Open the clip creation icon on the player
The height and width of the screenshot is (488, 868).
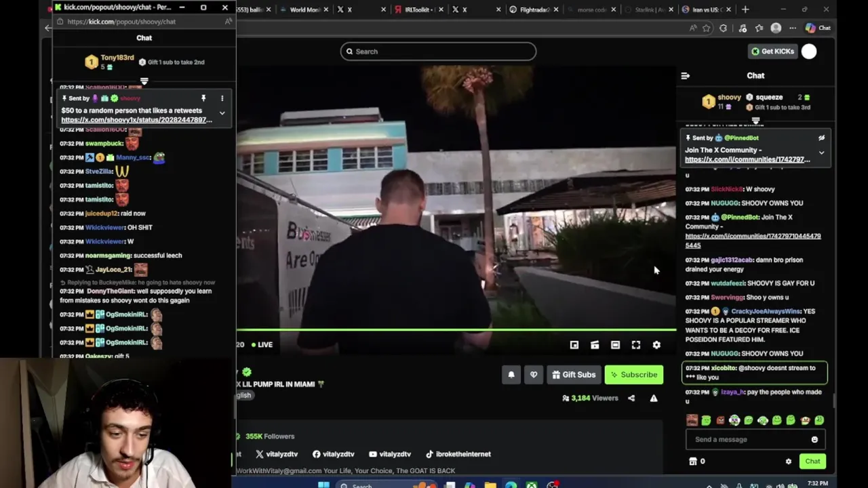[595, 345]
